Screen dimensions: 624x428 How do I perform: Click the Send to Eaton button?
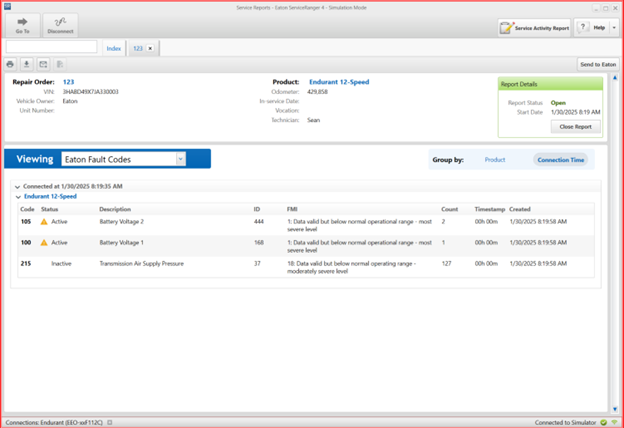coord(597,64)
